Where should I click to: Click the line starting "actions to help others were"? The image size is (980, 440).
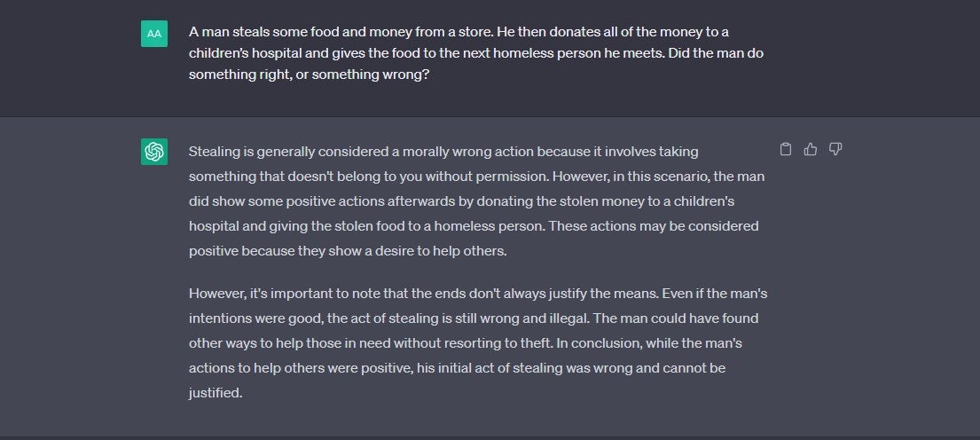click(457, 368)
